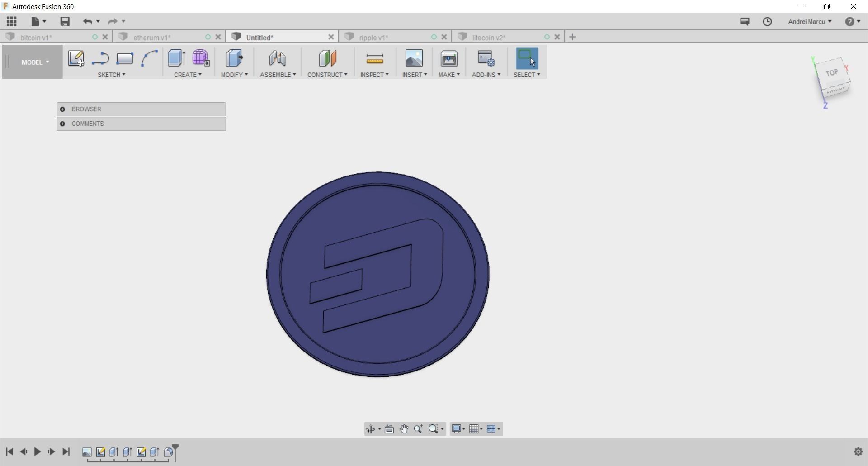Open the comments notification icon

tap(745, 21)
